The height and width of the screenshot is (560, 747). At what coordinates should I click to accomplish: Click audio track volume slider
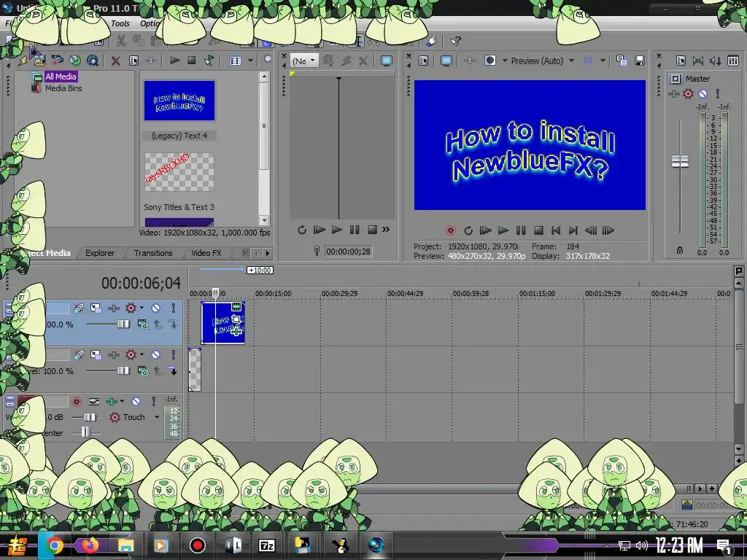coord(90,417)
